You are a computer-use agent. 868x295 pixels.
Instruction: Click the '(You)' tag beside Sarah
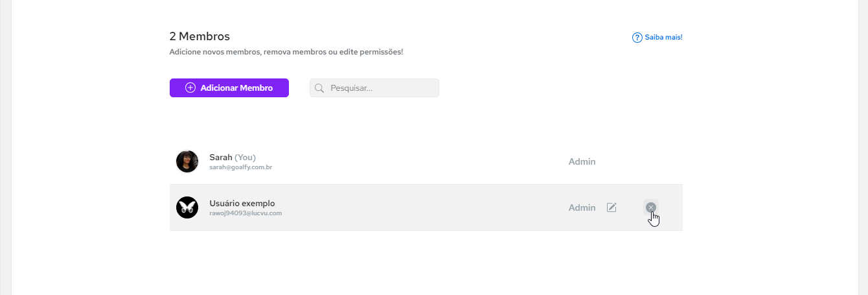coord(246,158)
